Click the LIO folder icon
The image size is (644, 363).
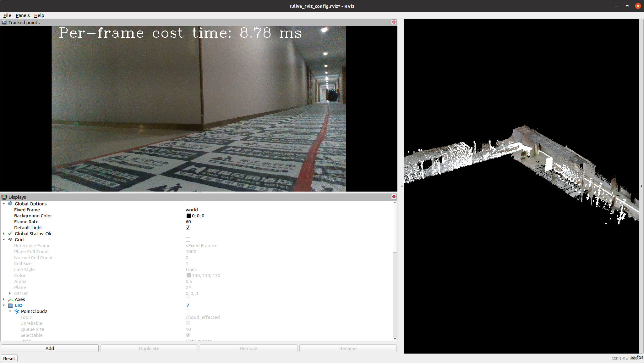[10, 305]
